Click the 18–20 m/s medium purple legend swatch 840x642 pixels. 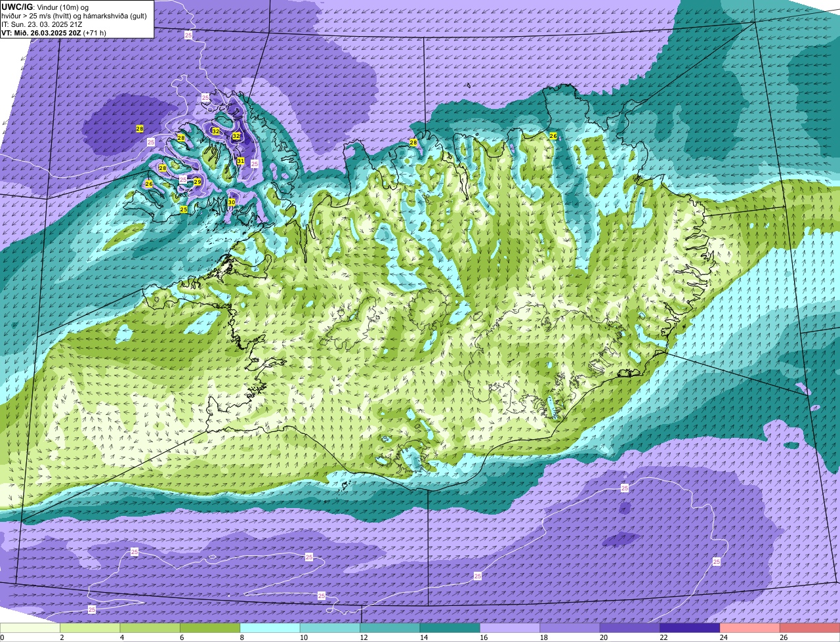[570, 628]
